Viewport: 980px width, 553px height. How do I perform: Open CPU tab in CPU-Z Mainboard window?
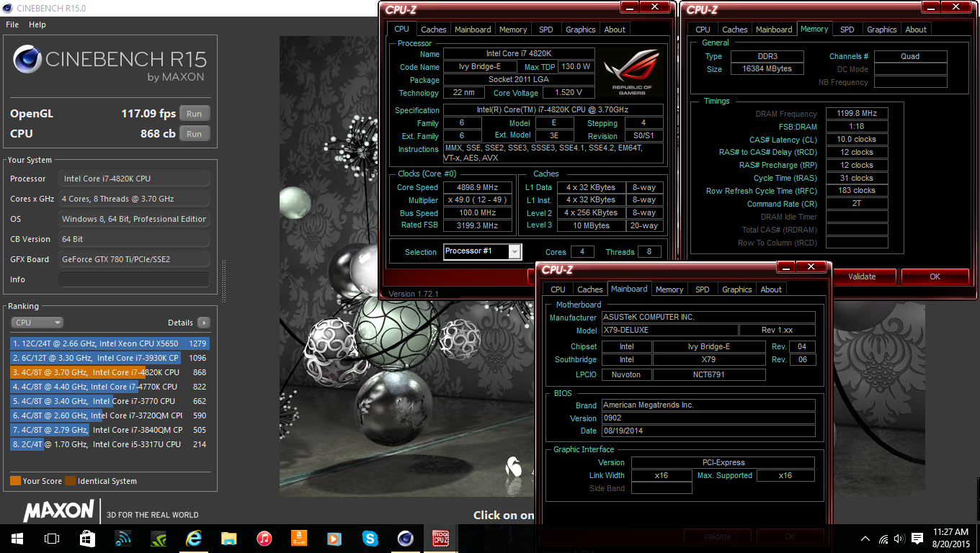(558, 289)
